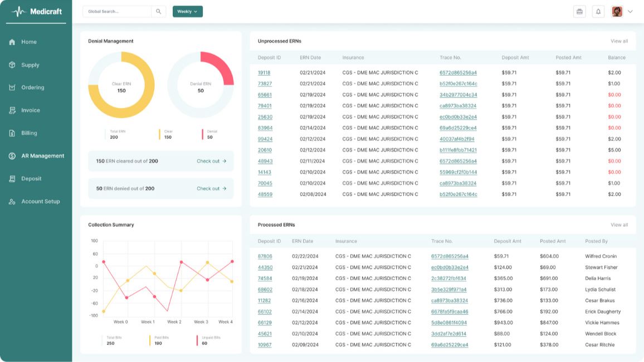Click the Supply box icon

click(x=12, y=65)
